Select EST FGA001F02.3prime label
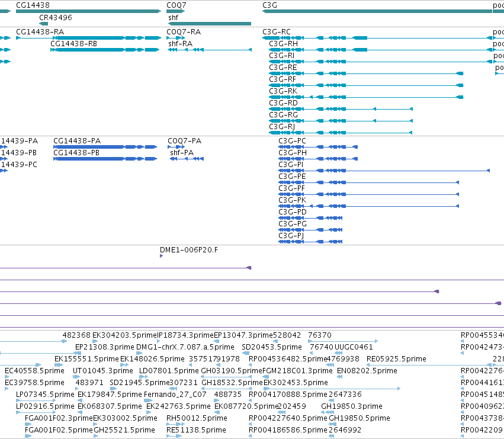 (x=59, y=418)
